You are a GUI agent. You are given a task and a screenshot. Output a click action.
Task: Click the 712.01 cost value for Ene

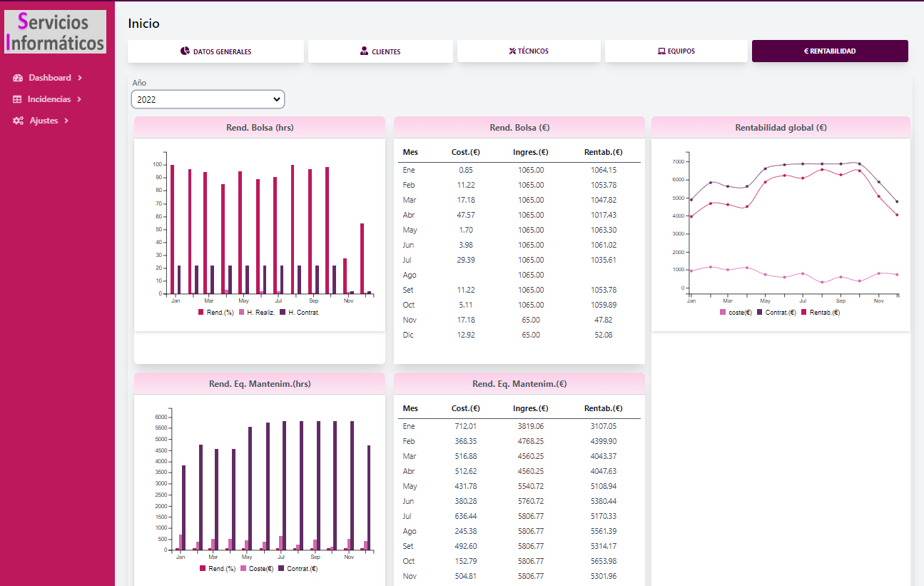pyautogui.click(x=466, y=426)
